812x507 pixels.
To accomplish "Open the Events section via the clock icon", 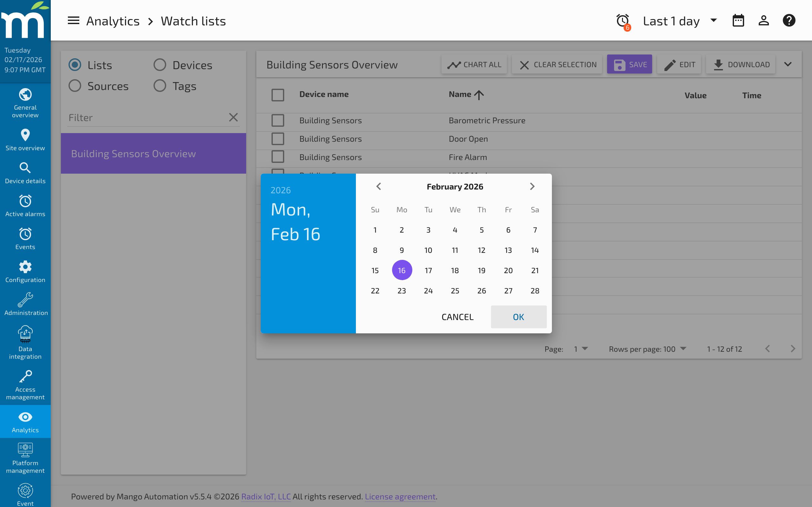I will click(x=25, y=238).
